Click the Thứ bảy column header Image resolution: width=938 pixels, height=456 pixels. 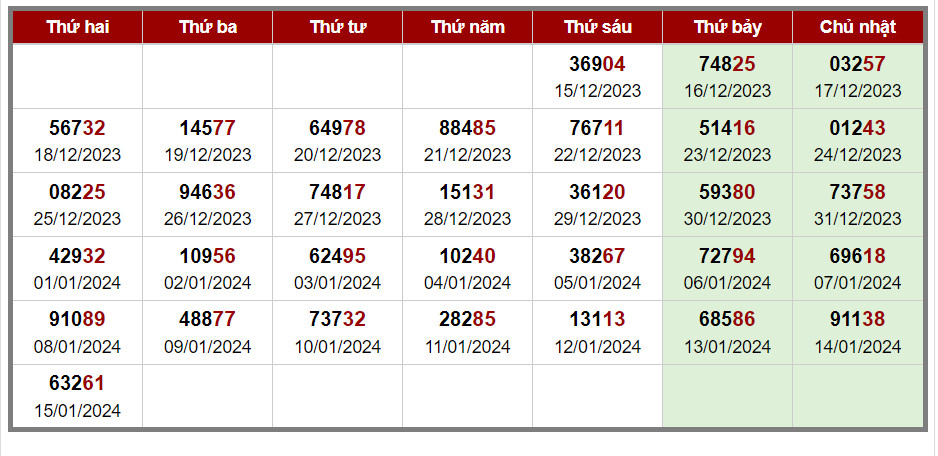pos(727,27)
